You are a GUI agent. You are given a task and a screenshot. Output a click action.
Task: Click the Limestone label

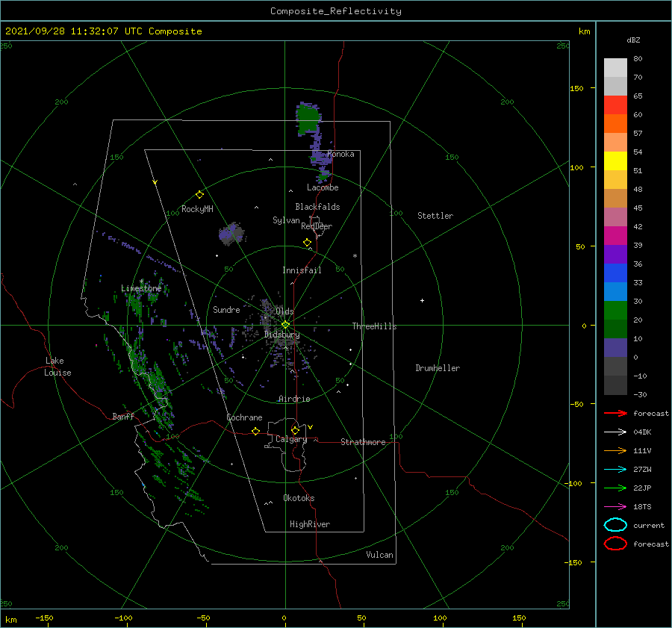[x=141, y=288]
